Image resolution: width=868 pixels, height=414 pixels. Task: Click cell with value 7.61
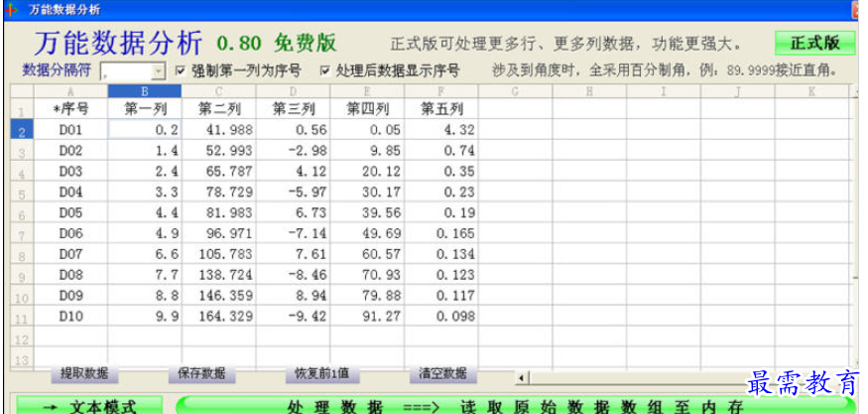point(293,254)
